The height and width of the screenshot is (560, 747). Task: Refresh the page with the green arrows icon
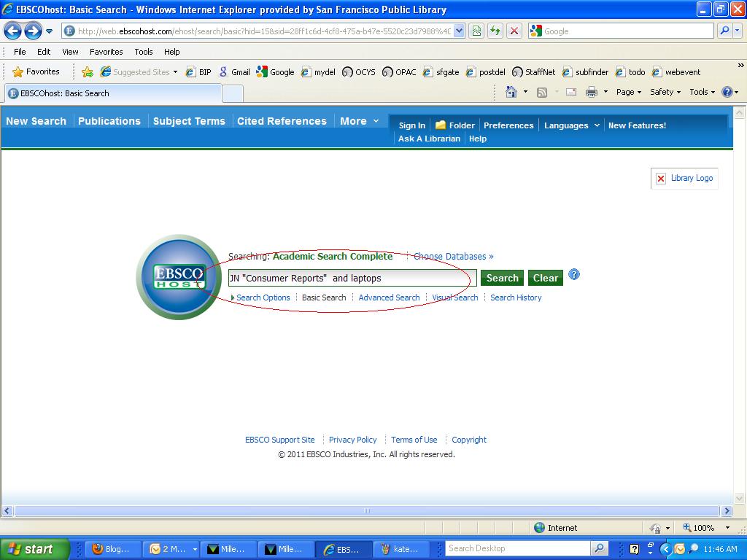[495, 31]
